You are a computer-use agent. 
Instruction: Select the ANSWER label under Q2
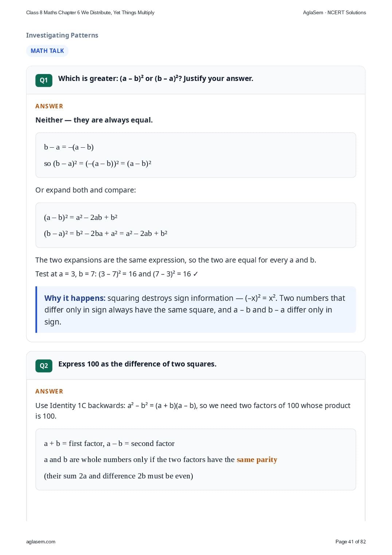click(49, 391)
